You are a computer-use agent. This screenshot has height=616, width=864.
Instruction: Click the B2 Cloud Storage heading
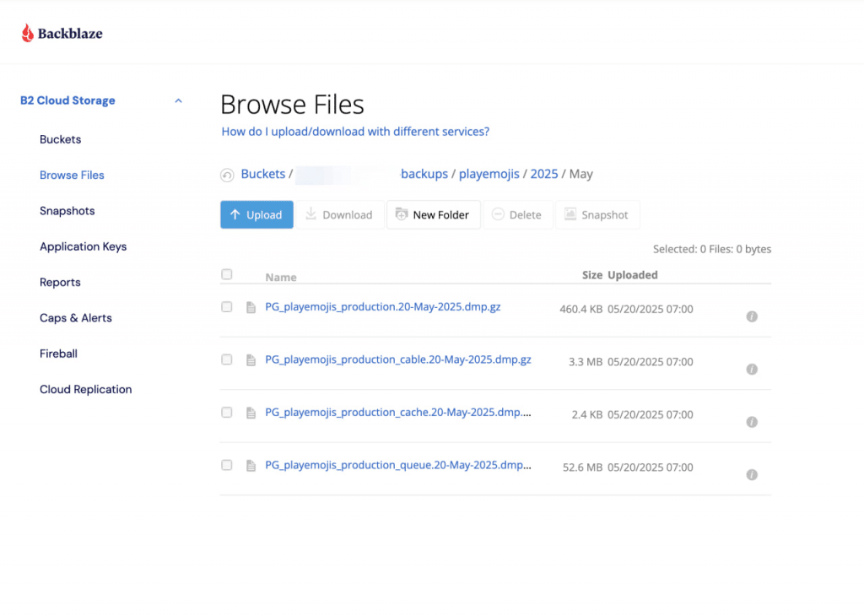pyautogui.click(x=67, y=100)
